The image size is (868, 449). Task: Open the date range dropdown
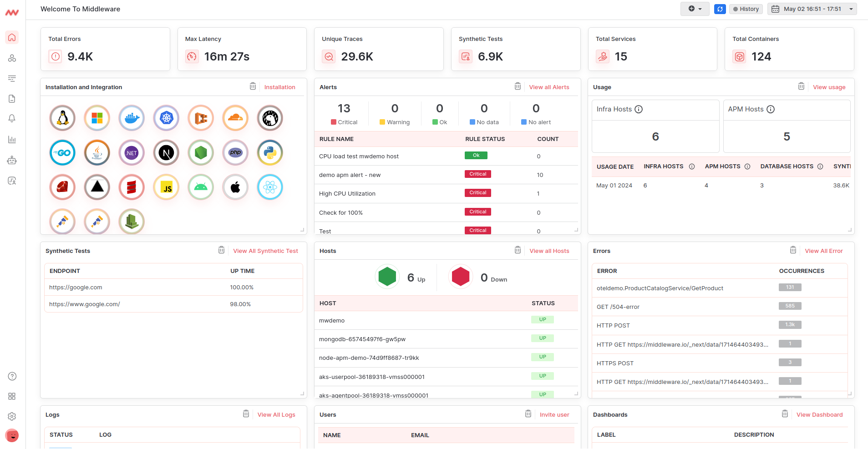coord(812,9)
